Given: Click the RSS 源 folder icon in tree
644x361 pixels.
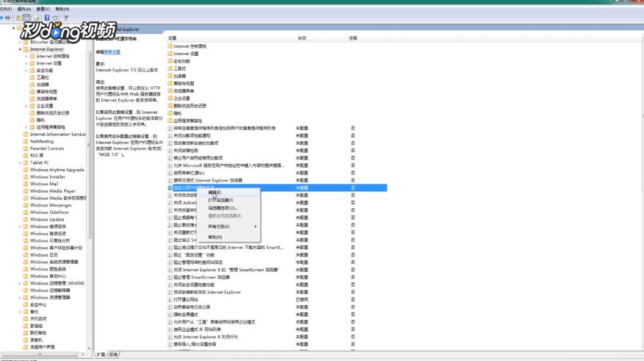Looking at the screenshot, I should (26, 155).
